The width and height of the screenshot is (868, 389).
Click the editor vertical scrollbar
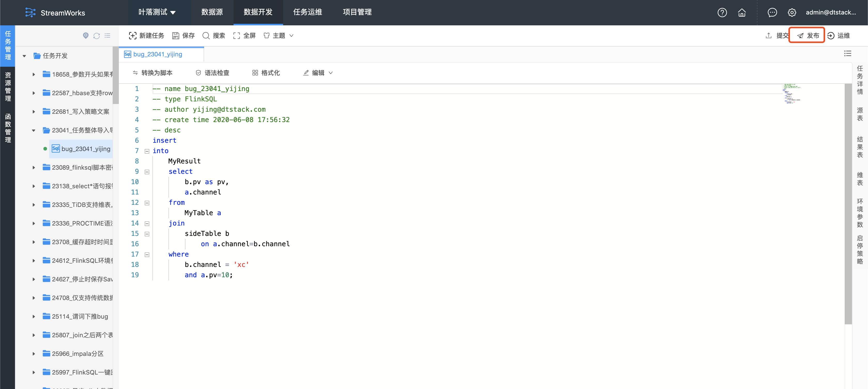click(848, 204)
